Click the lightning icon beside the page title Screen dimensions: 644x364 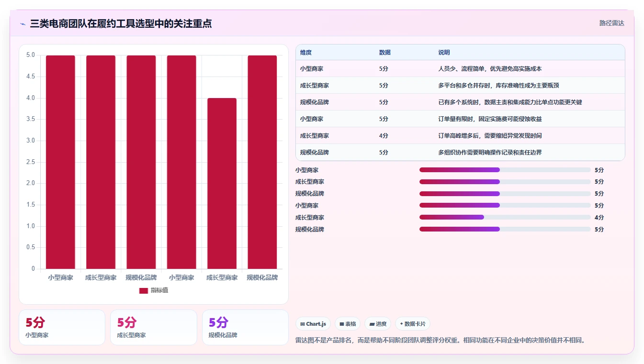pyautogui.click(x=23, y=24)
